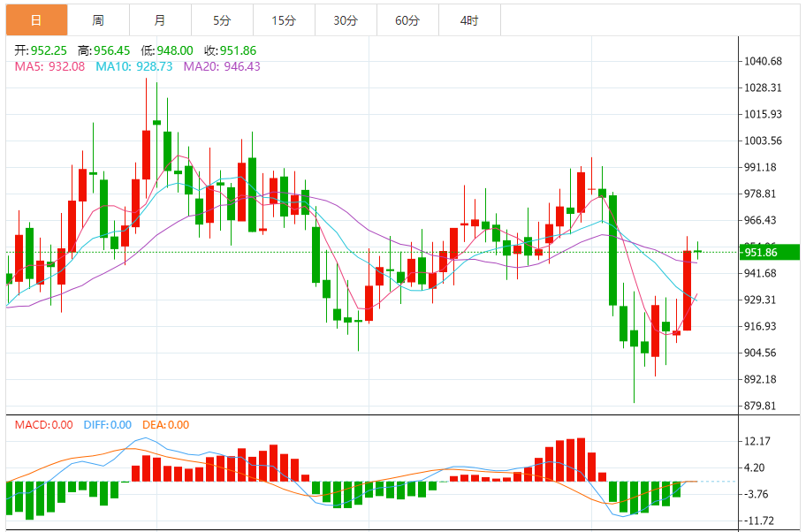Click the final small green candlestick

(697, 251)
